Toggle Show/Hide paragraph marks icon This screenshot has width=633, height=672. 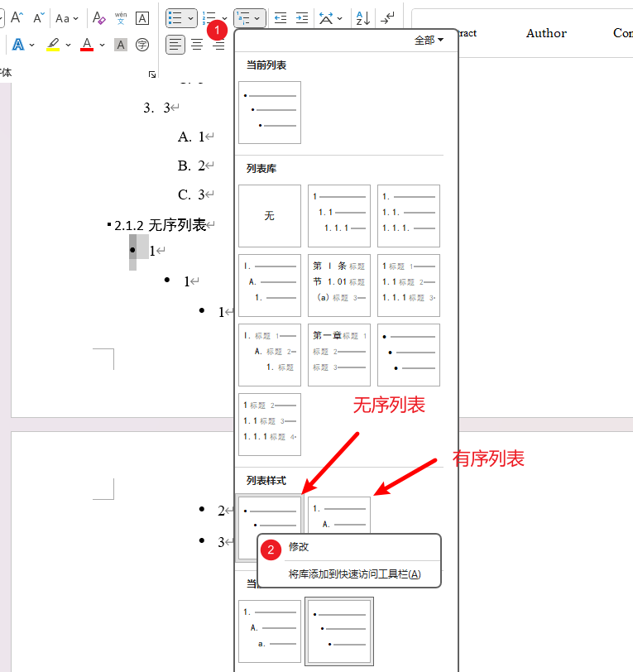coord(388,18)
